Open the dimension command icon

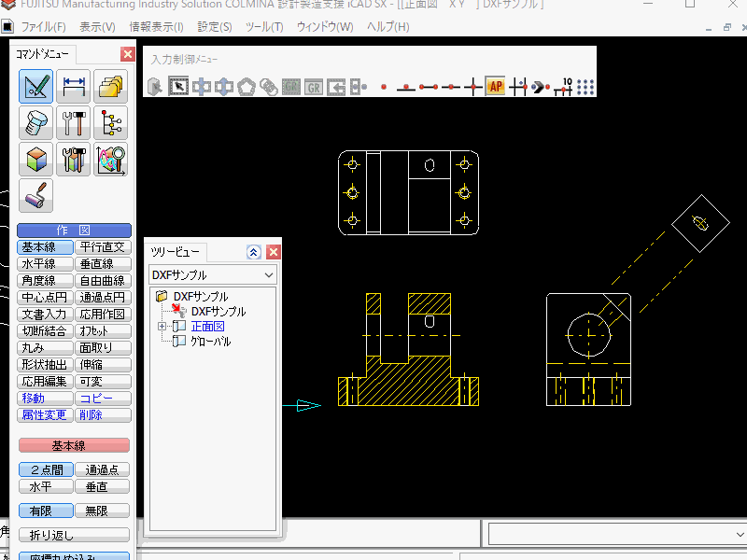[x=73, y=87]
